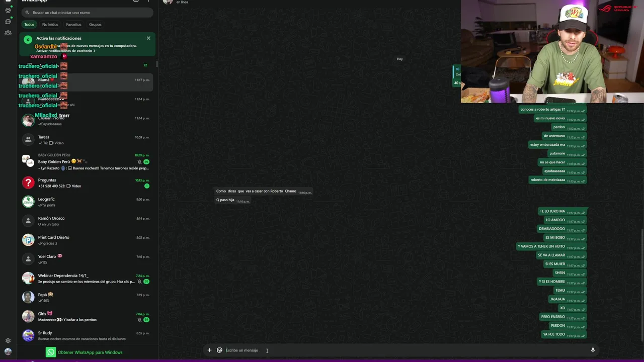Click 'Activar notificaciones de escritorio' link
The height and width of the screenshot is (362, 644).
click(x=65, y=51)
